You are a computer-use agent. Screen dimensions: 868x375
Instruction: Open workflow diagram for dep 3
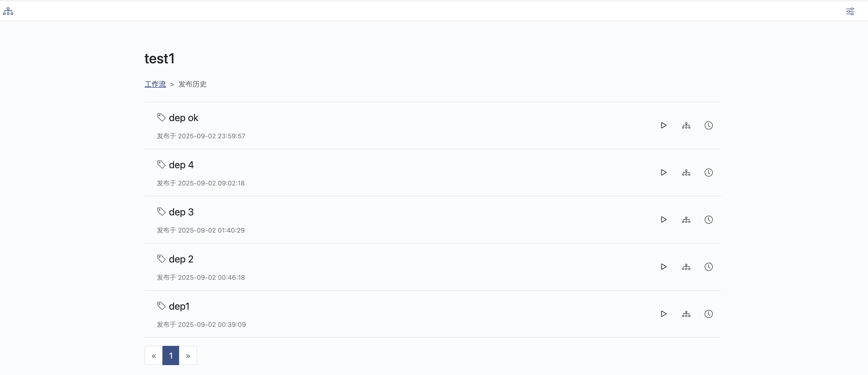point(686,220)
